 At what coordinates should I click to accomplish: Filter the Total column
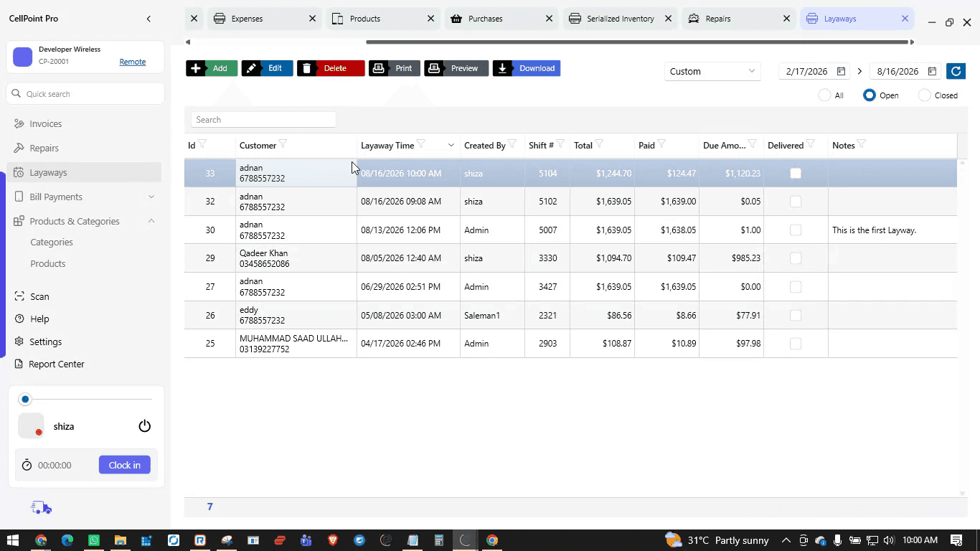click(x=599, y=144)
